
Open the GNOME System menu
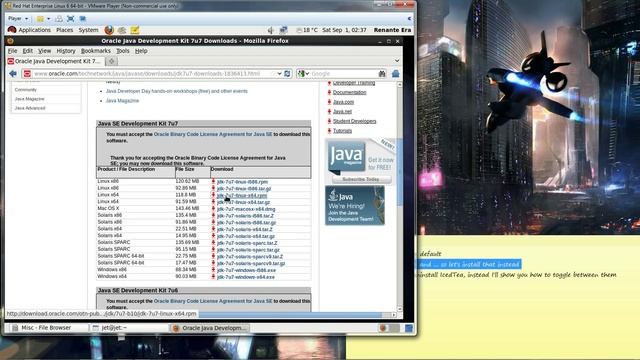click(x=88, y=30)
